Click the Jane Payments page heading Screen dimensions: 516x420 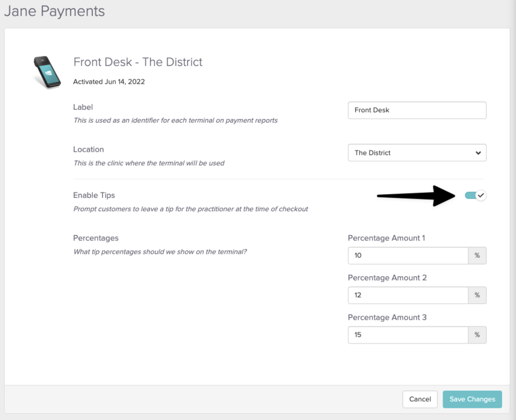tap(55, 12)
